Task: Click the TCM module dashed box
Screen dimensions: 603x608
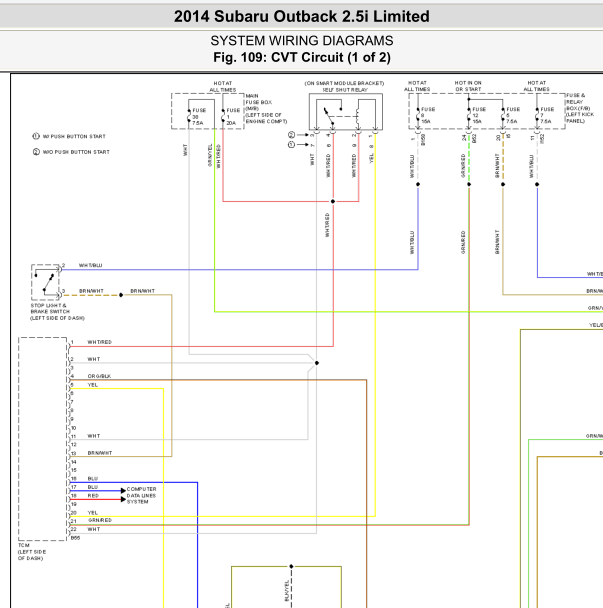Action: (42, 439)
